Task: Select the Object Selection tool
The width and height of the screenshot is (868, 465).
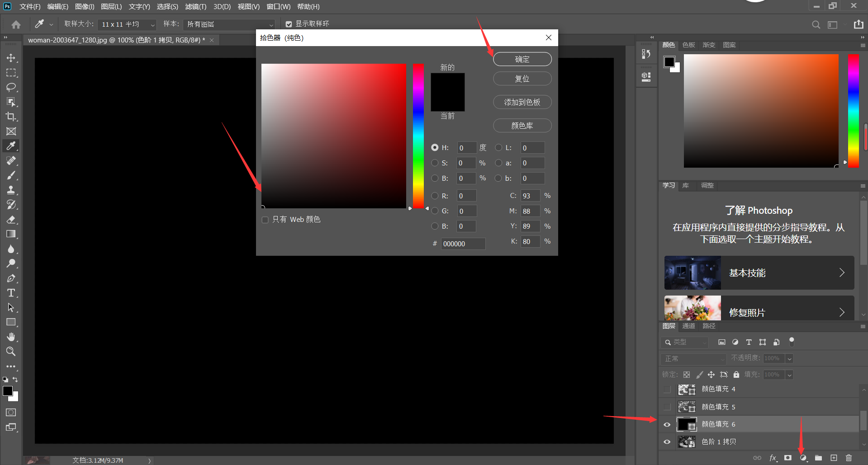Action: 11,102
